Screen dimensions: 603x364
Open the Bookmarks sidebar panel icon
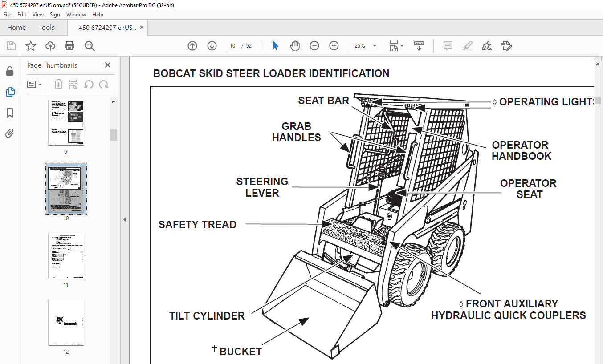[10, 113]
